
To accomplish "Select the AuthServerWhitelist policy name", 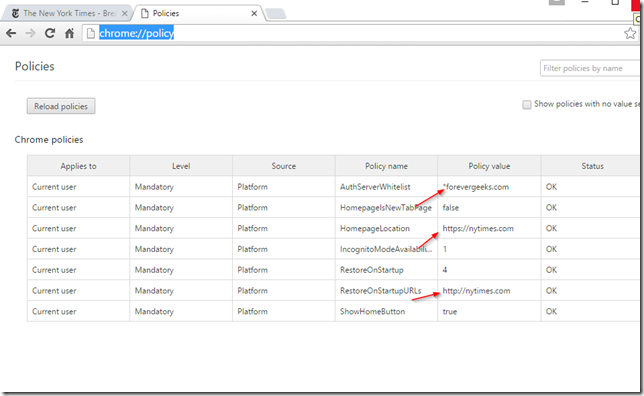I will [x=375, y=187].
